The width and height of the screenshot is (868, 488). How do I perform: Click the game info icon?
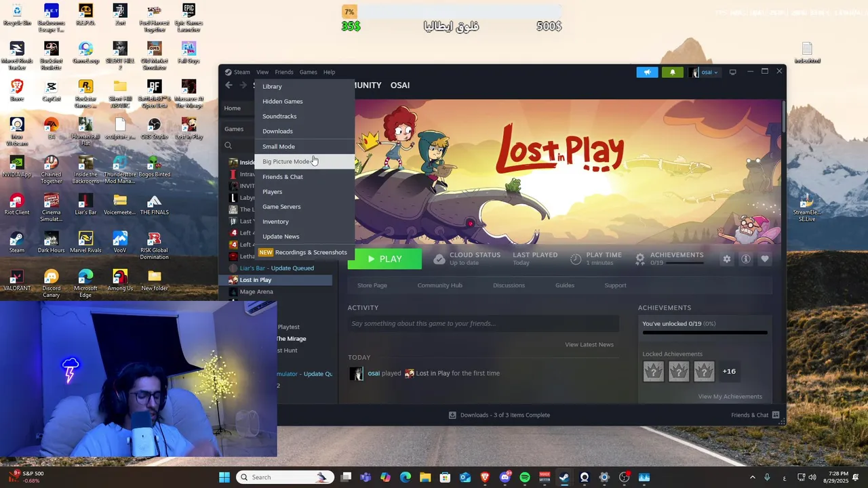click(746, 259)
